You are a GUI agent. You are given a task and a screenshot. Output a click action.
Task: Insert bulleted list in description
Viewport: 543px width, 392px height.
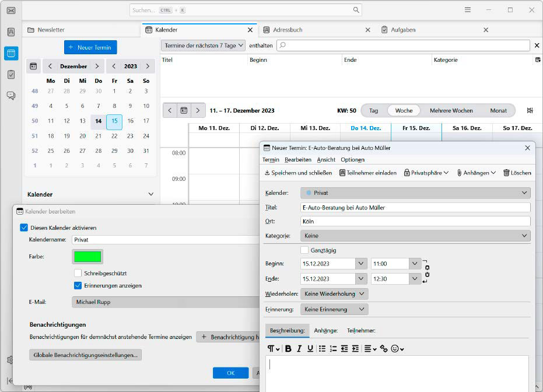click(322, 349)
